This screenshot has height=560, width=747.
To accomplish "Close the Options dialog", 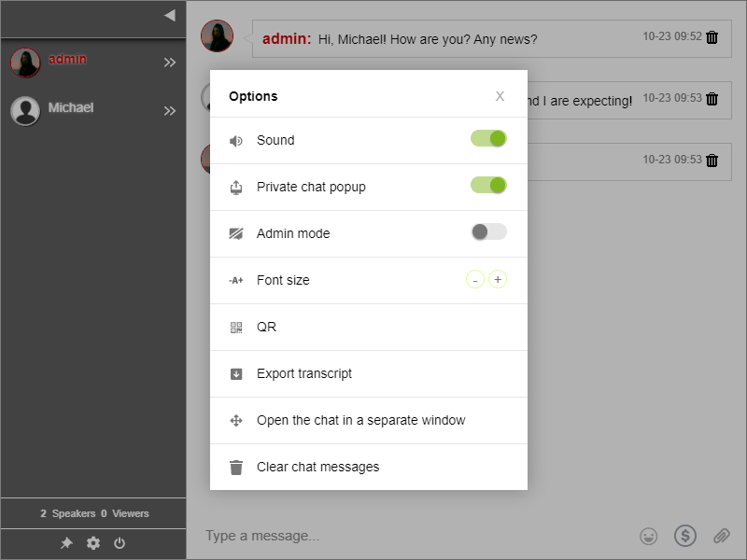I will [500, 95].
